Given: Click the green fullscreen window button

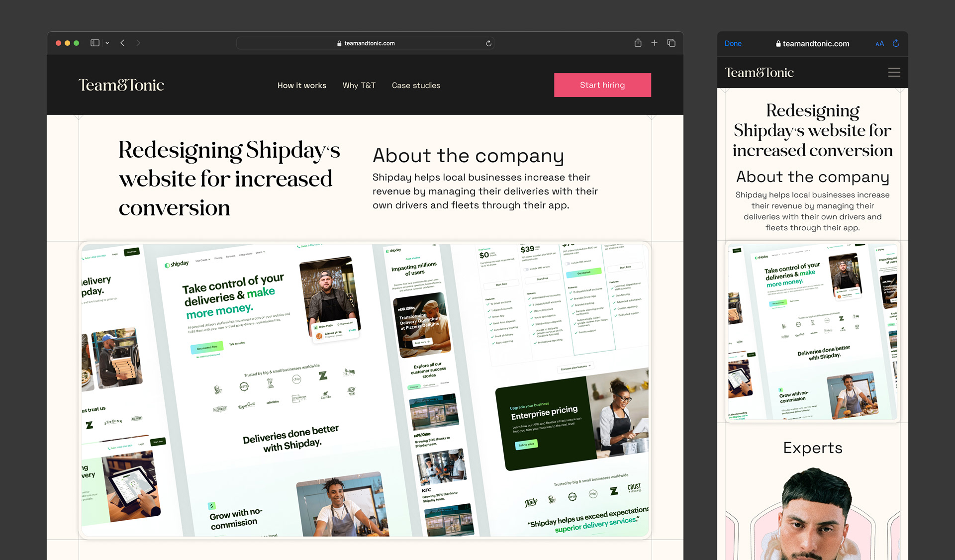Looking at the screenshot, I should click(x=77, y=43).
